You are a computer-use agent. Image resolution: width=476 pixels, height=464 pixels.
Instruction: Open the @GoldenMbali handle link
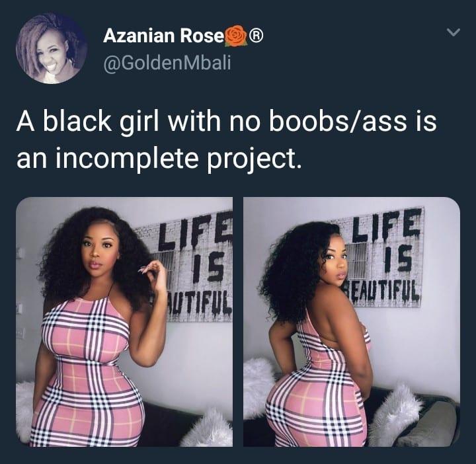click(x=167, y=63)
